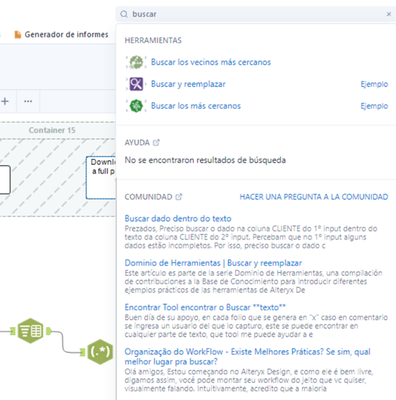Select the Buscar y reemplazar tool icon
Viewport: 396px width, 400px height.
click(x=136, y=84)
